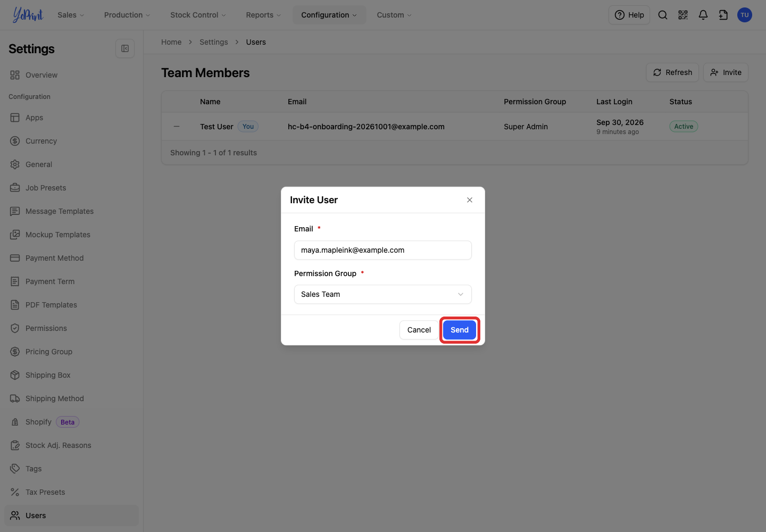Open Payment Method settings
Screen dimensions: 766x532
71,258
